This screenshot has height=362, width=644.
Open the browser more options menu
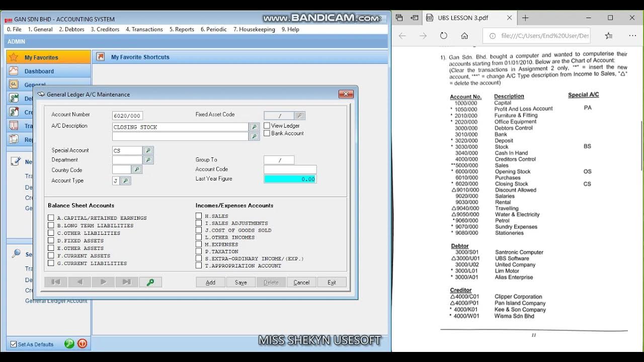(632, 36)
